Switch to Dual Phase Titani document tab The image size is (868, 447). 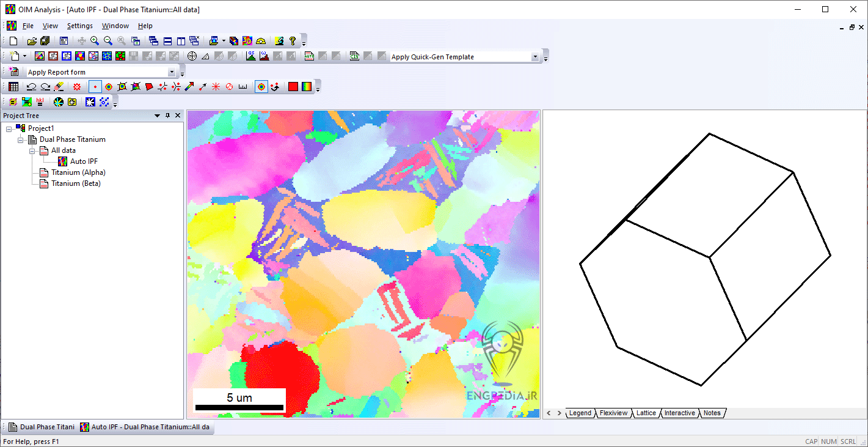pos(42,427)
